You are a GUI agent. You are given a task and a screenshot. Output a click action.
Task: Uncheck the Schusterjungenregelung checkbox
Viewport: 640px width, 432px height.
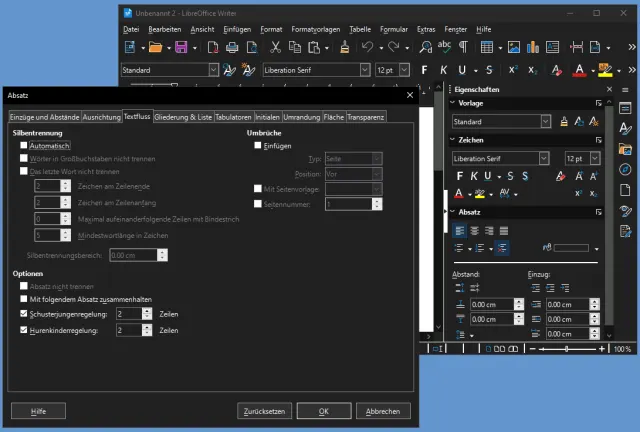pos(24,313)
